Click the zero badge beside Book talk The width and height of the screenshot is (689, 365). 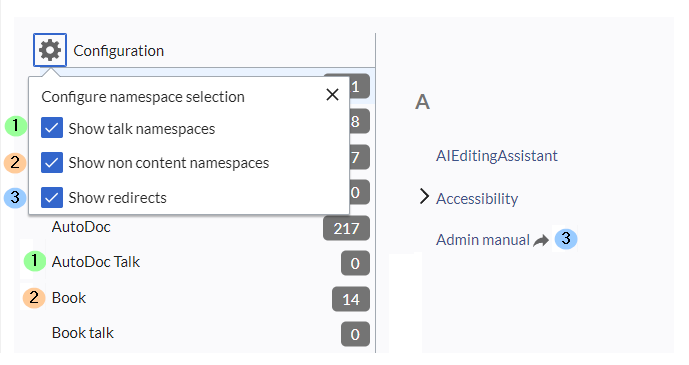point(355,334)
